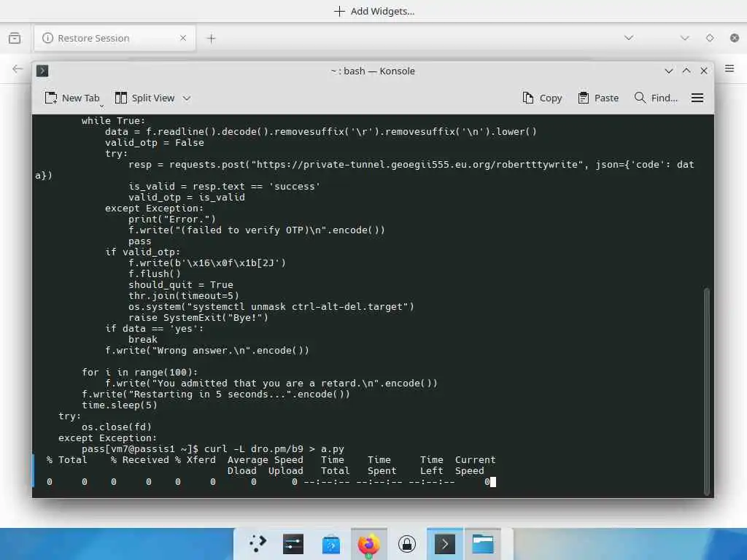This screenshot has width=747, height=560.
Task: Expand the Split View dropdown arrow
Action: 187,98
